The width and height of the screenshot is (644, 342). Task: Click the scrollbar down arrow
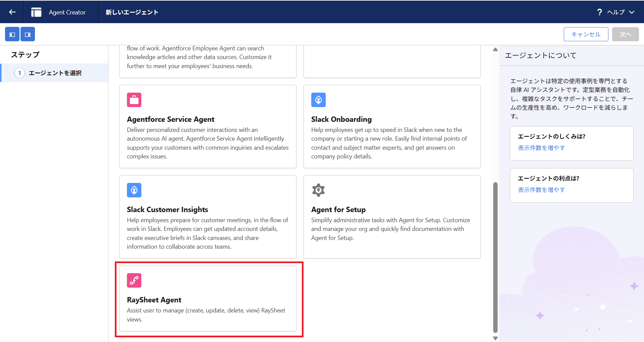point(495,338)
